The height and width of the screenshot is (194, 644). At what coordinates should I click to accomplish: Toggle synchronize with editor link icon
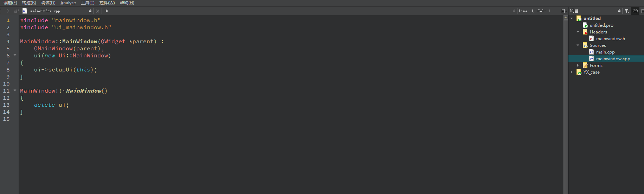(635, 11)
